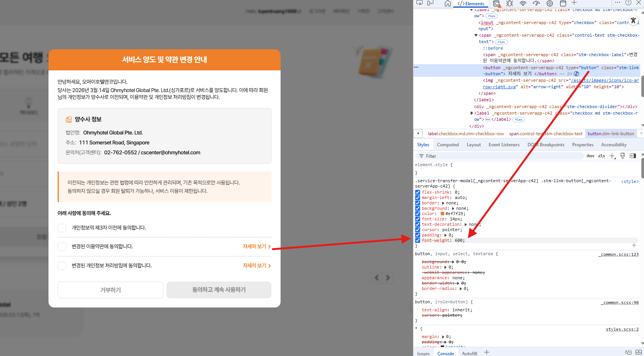The width and height of the screenshot is (644, 356).
Task: Toggle the :hov element state button
Action: tap(590, 156)
